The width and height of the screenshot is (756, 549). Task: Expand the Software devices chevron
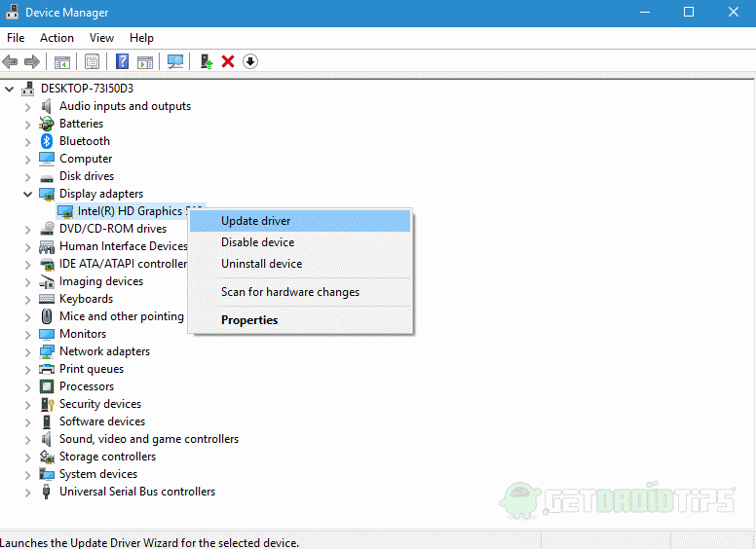point(27,421)
